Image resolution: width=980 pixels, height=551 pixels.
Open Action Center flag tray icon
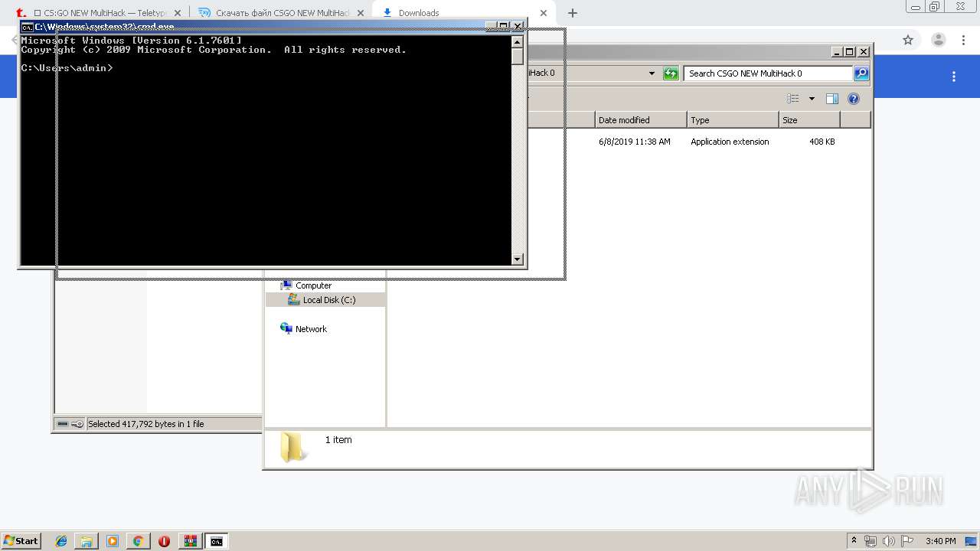tap(906, 541)
